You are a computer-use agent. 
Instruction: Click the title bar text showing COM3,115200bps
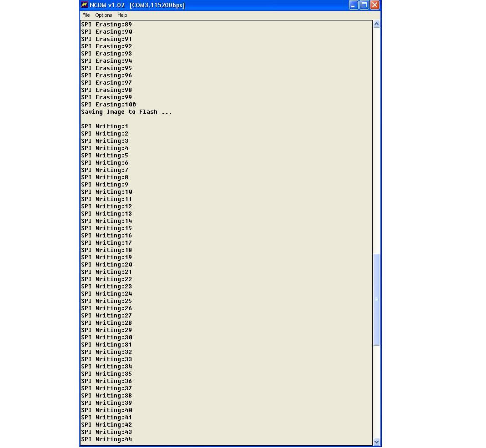[157, 5]
